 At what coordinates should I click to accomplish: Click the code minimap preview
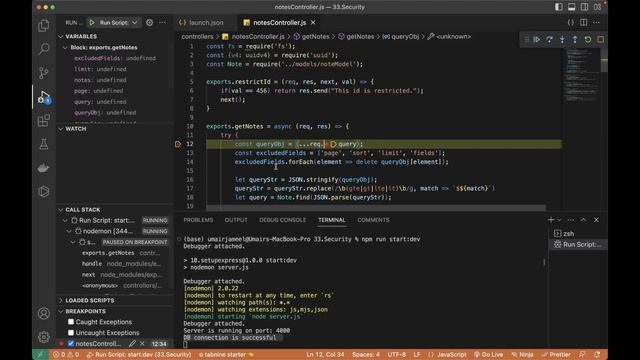(582, 76)
